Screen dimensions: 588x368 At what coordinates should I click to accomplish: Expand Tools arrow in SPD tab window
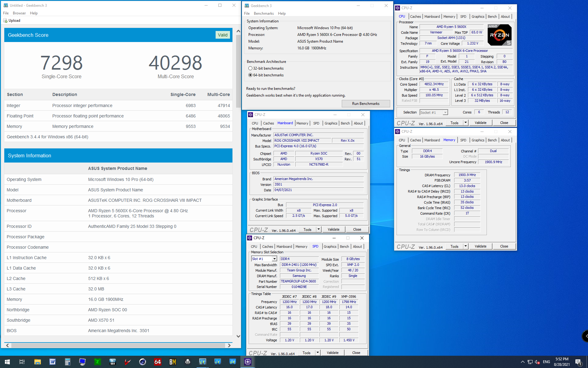318,353
